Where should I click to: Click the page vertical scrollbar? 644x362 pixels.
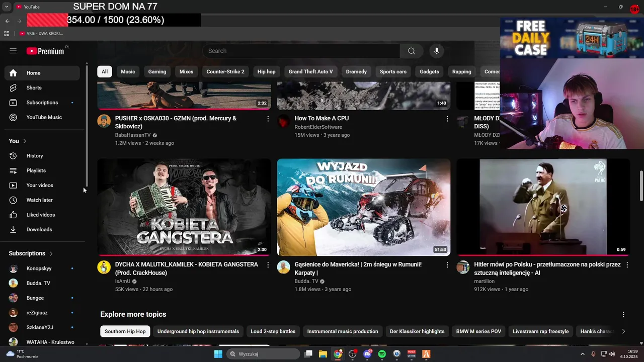pyautogui.click(x=641, y=186)
